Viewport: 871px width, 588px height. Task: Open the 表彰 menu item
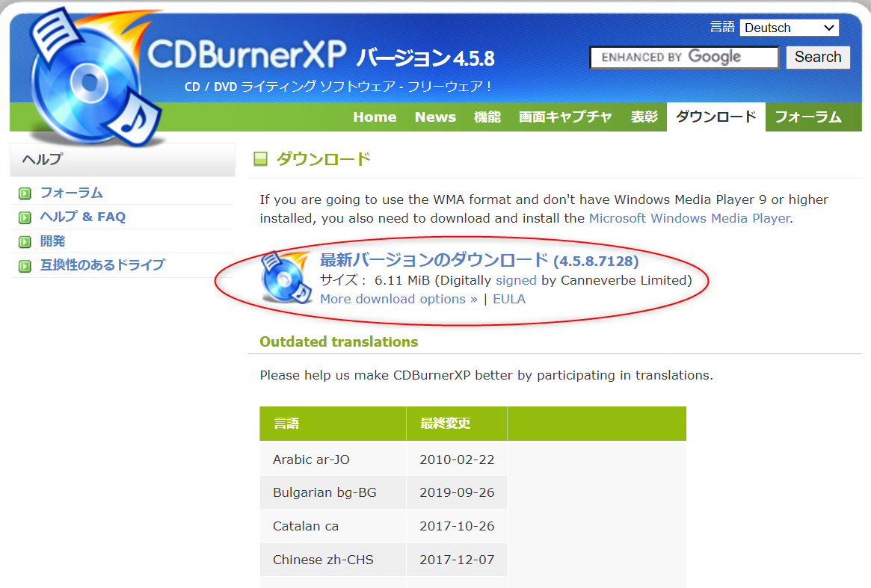click(x=644, y=117)
